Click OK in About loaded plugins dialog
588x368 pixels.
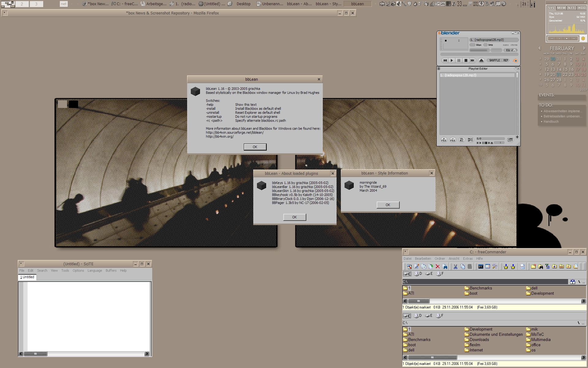pos(295,217)
